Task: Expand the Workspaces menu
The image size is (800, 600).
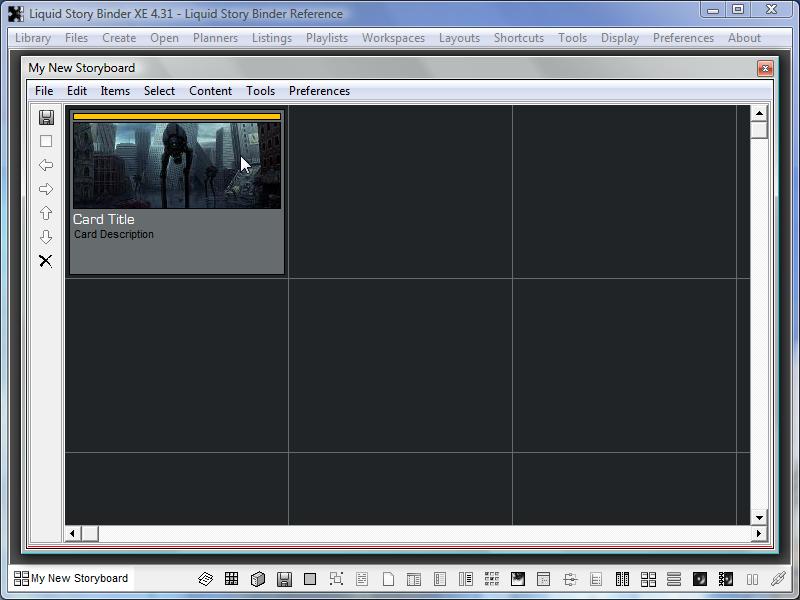Action: tap(393, 38)
